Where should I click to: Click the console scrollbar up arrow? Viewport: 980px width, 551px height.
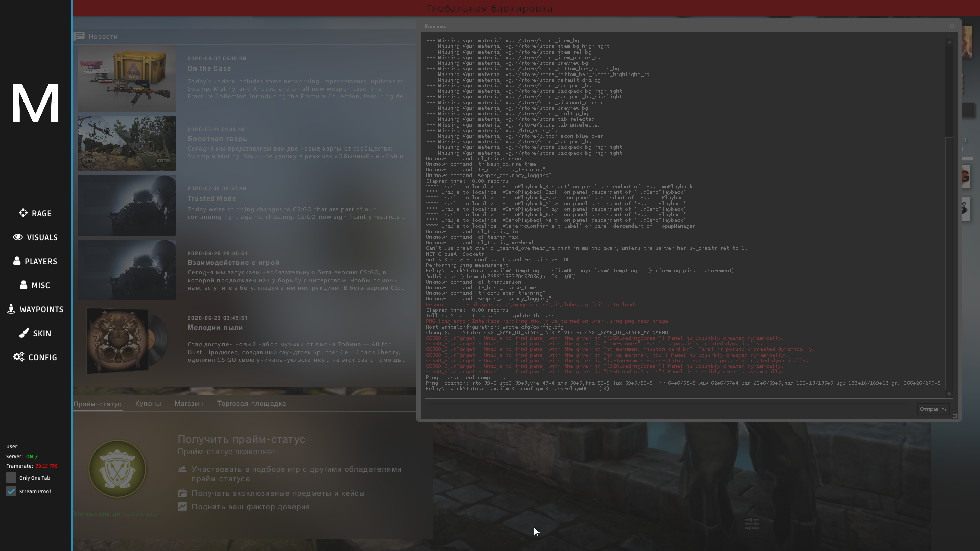(x=949, y=42)
